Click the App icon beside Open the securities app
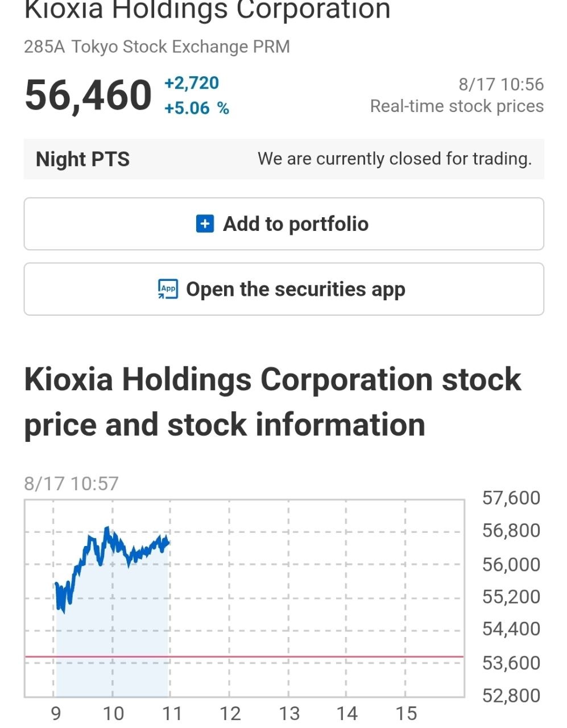Image resolution: width=567 pixels, height=728 pixels. [x=168, y=289]
